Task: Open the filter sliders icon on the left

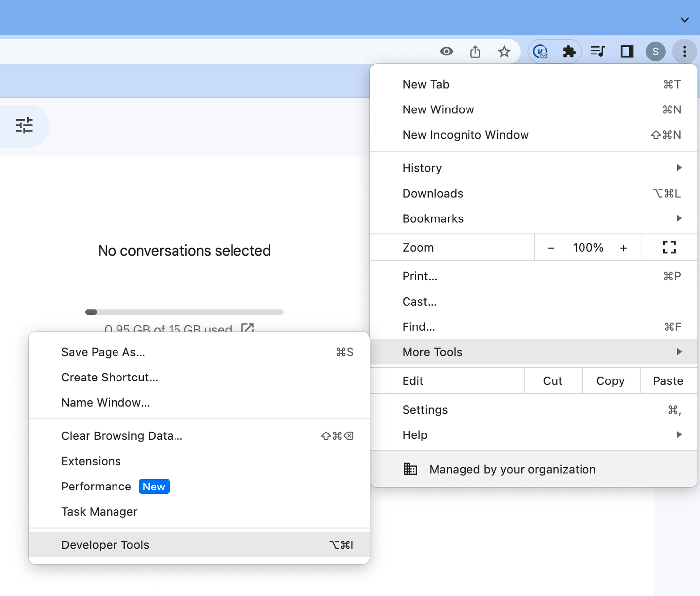Action: pyautogui.click(x=23, y=126)
